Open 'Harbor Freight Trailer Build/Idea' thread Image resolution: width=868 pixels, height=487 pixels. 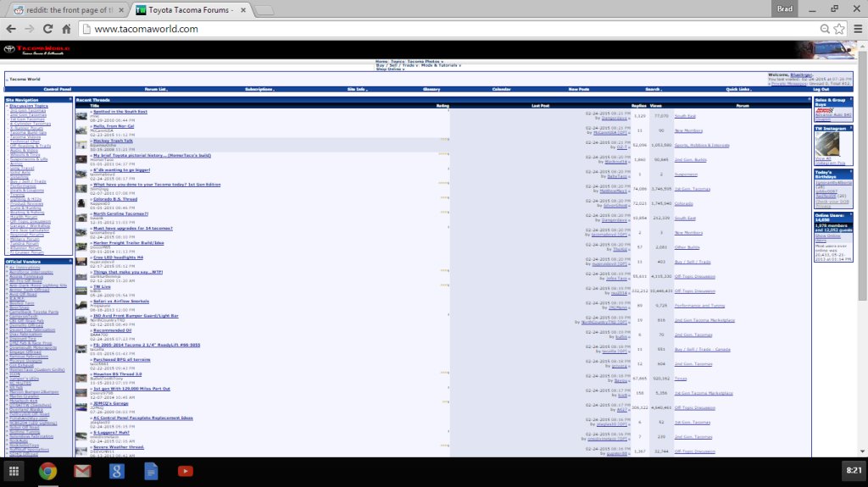[x=129, y=243]
